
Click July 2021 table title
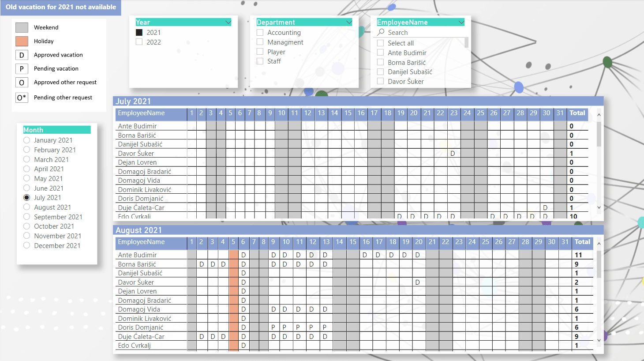pyautogui.click(x=133, y=101)
